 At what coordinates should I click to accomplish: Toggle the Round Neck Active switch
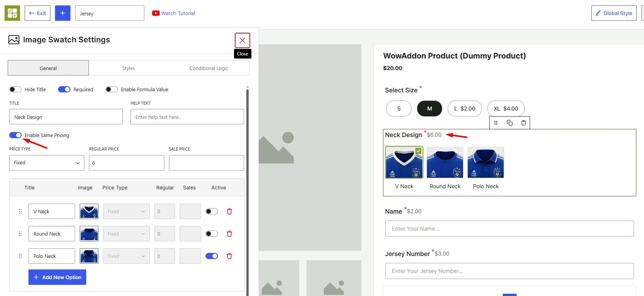pyautogui.click(x=212, y=234)
